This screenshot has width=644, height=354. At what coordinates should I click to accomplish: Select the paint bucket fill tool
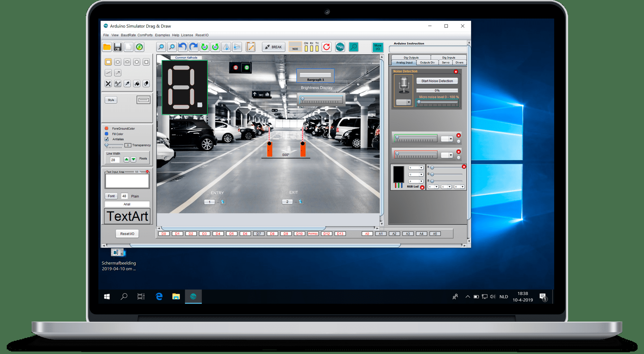pos(137,84)
